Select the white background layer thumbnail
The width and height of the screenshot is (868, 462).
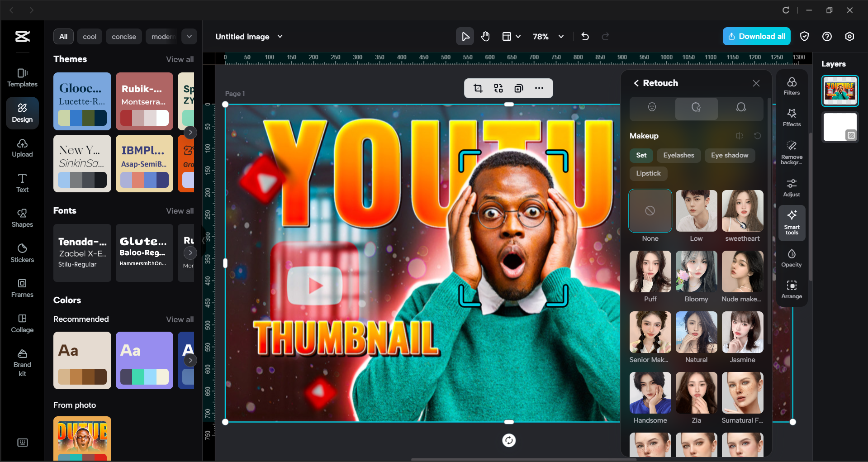click(840, 127)
